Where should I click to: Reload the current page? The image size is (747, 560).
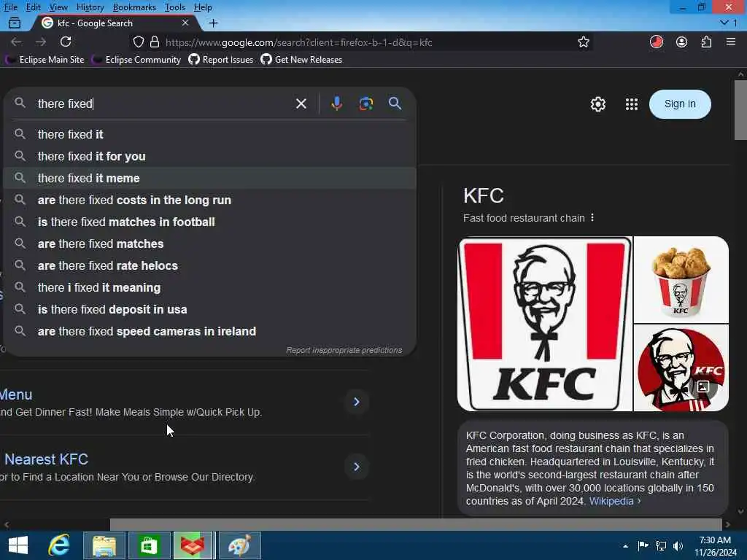[x=66, y=42]
